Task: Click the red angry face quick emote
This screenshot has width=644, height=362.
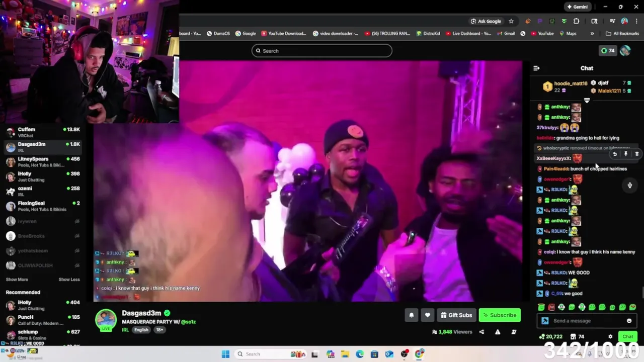Action: (551, 307)
